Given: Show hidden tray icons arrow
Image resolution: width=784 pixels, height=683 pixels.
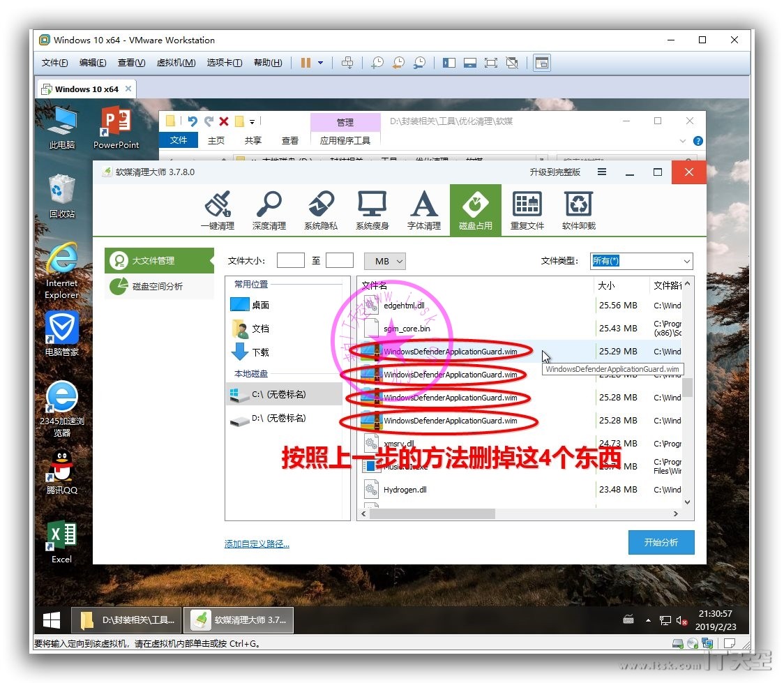Looking at the screenshot, I should pyautogui.click(x=648, y=620).
